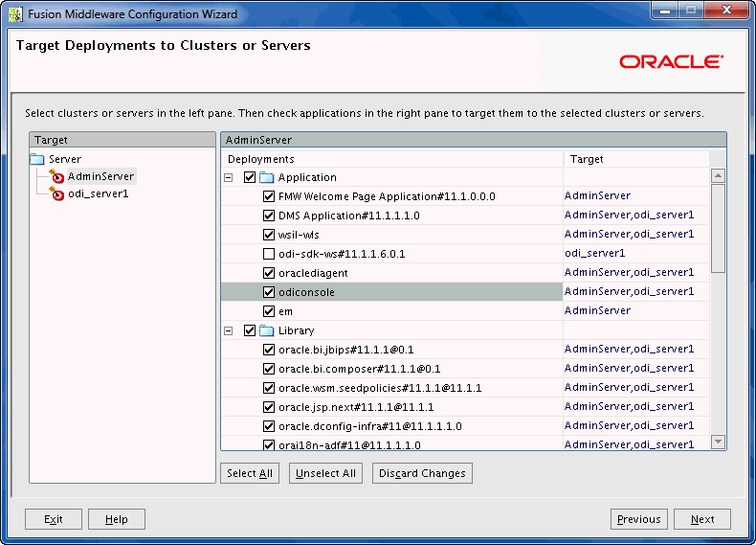The width and height of the screenshot is (756, 545).
Task: Click the Library folder icon
Action: (x=267, y=330)
